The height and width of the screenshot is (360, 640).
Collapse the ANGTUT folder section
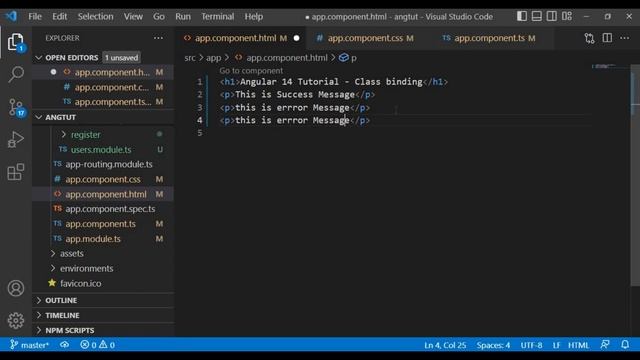[x=39, y=118]
